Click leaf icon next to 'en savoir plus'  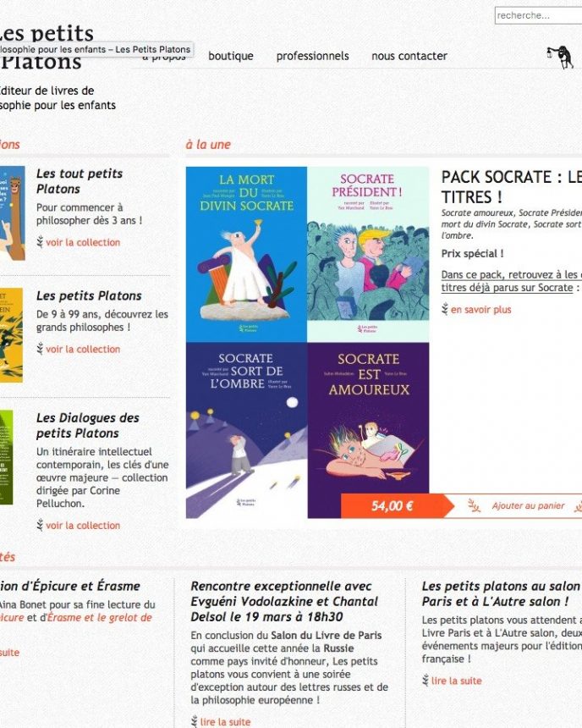tap(445, 309)
